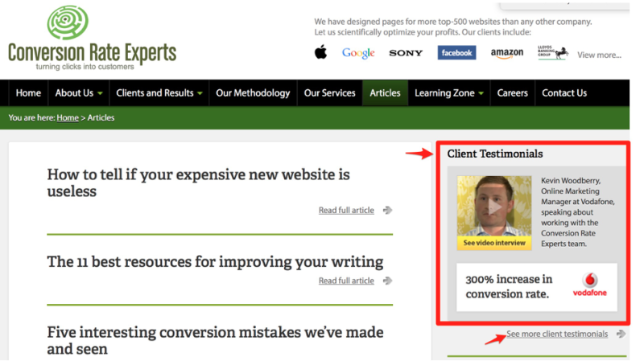
Task: Click the Home breadcrumb link
Action: point(68,117)
